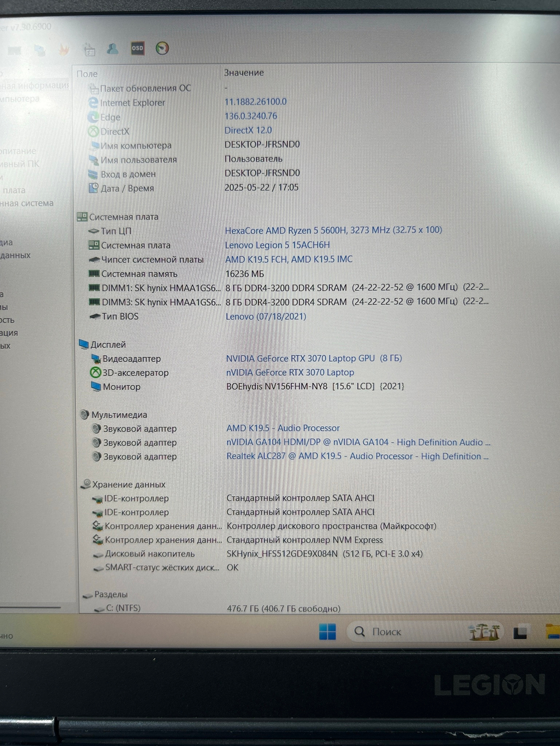Select the NVIDIA 3D-акселератор green icon

point(94,372)
